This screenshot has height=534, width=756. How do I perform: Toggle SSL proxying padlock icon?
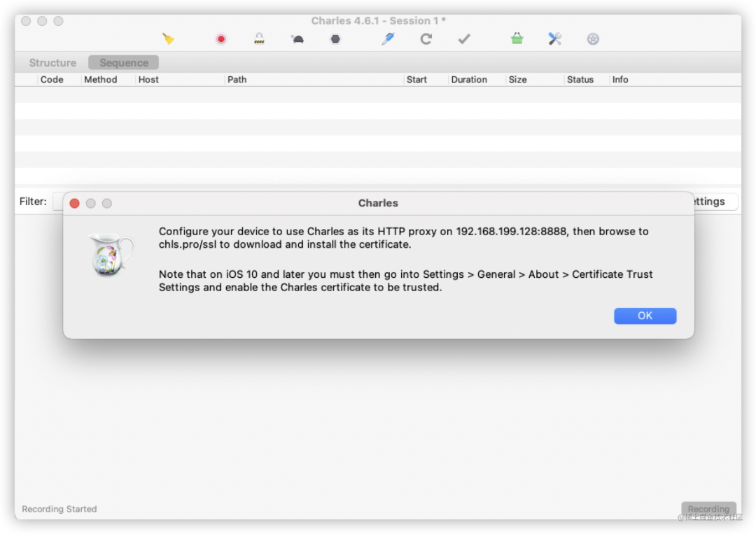[x=260, y=38]
